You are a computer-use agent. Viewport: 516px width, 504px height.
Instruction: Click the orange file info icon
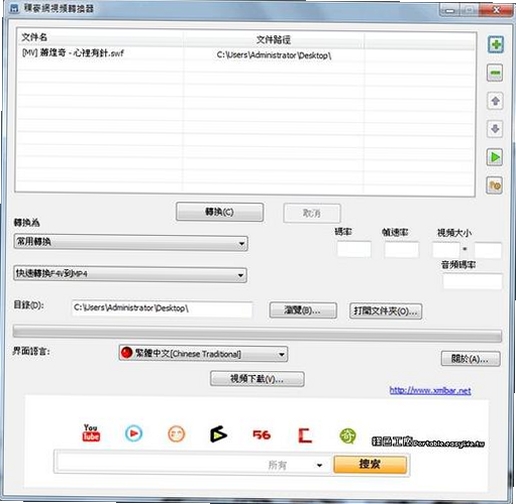(495, 185)
